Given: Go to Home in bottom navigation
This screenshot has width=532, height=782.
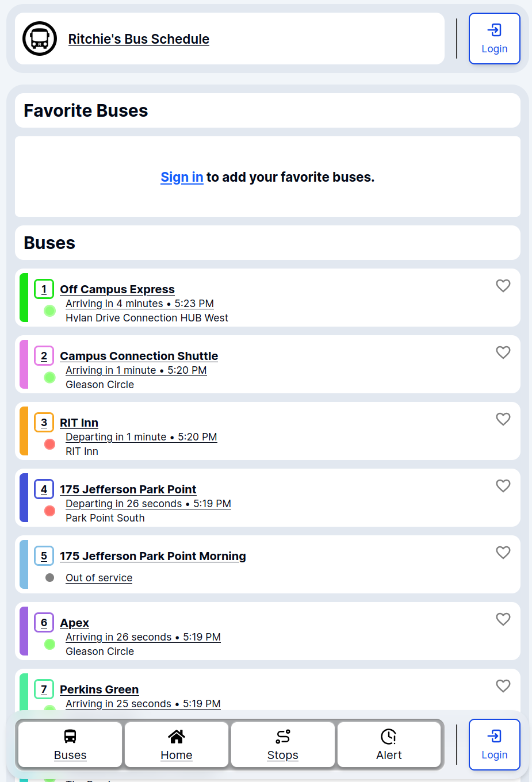Looking at the screenshot, I should (177, 745).
